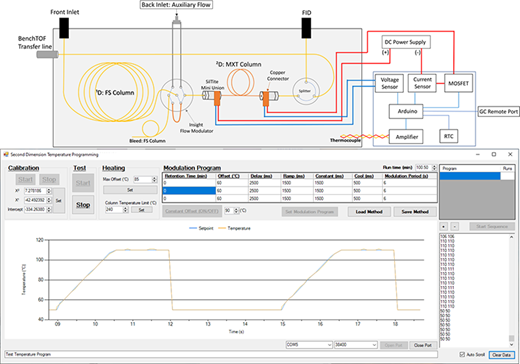The height and width of the screenshot is (364, 520).
Task: Click the data log scrollbar down arrow
Action: (511, 345)
